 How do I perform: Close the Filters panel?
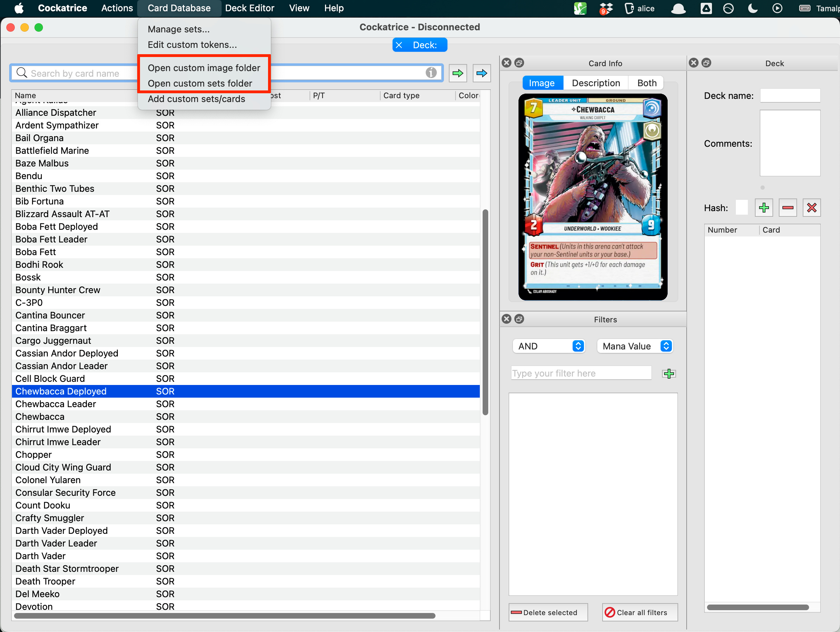(506, 319)
